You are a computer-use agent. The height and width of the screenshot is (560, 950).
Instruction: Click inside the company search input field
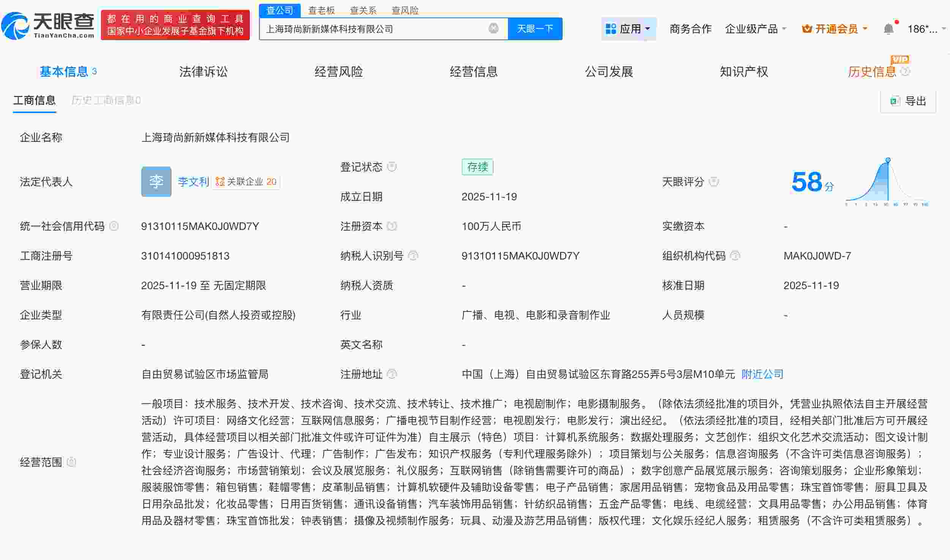[380, 28]
